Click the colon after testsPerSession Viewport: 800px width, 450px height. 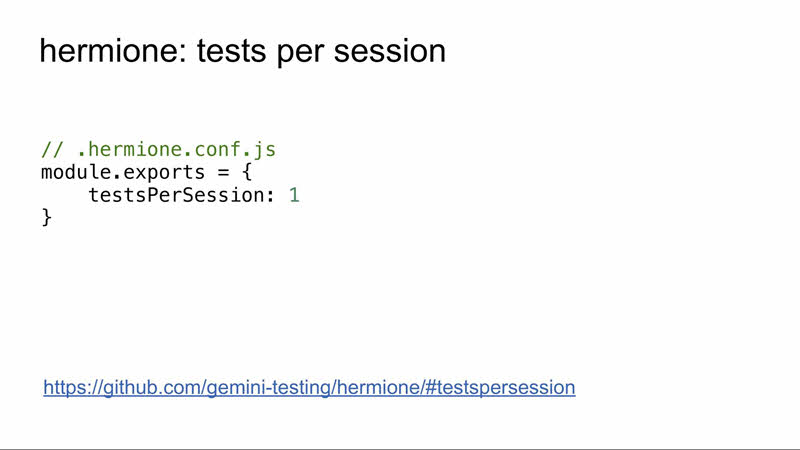pyautogui.click(x=270, y=196)
